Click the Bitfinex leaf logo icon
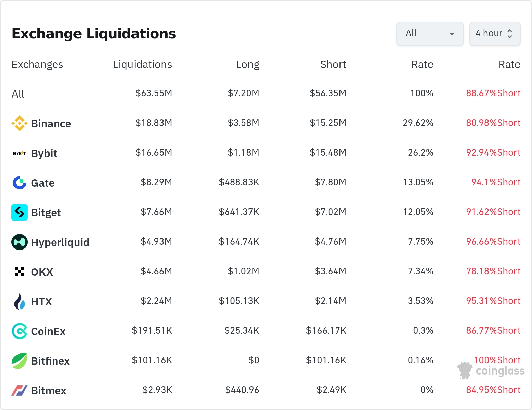Image resolution: width=532 pixels, height=410 pixels. 20,361
